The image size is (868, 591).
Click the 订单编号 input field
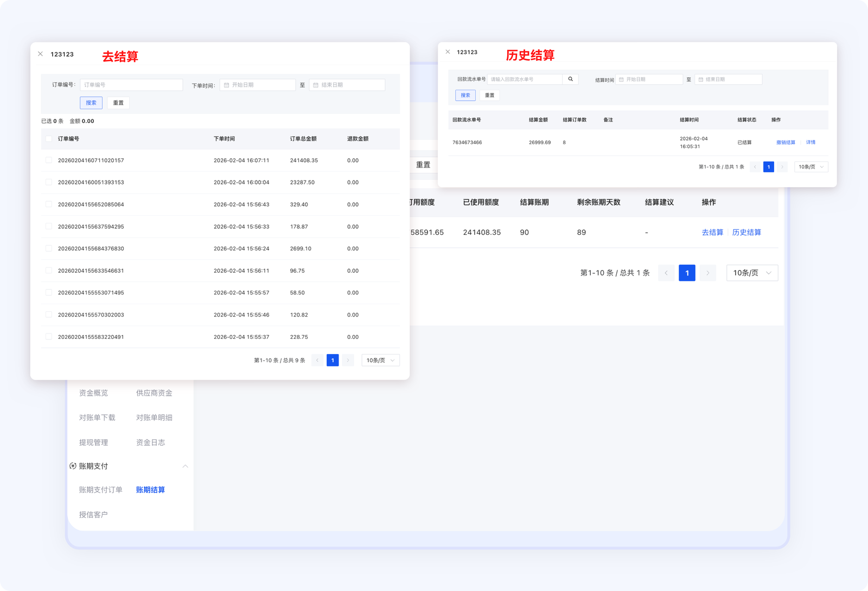click(131, 85)
